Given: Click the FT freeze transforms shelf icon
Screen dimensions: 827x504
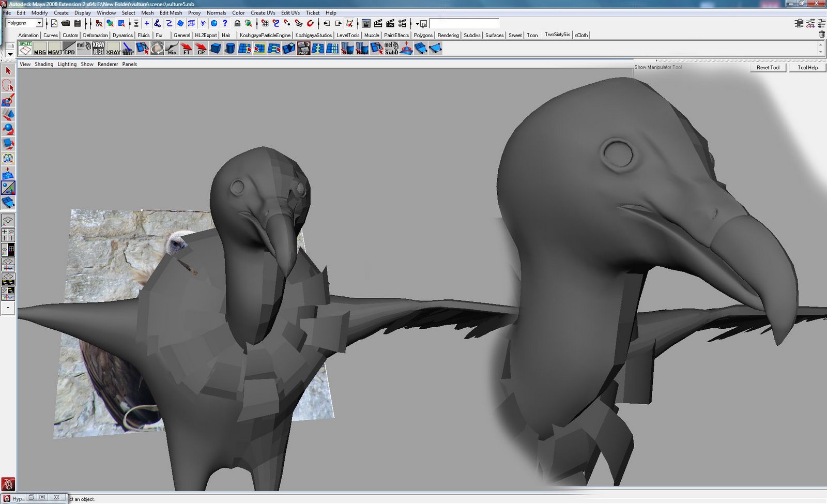Looking at the screenshot, I should click(186, 49).
